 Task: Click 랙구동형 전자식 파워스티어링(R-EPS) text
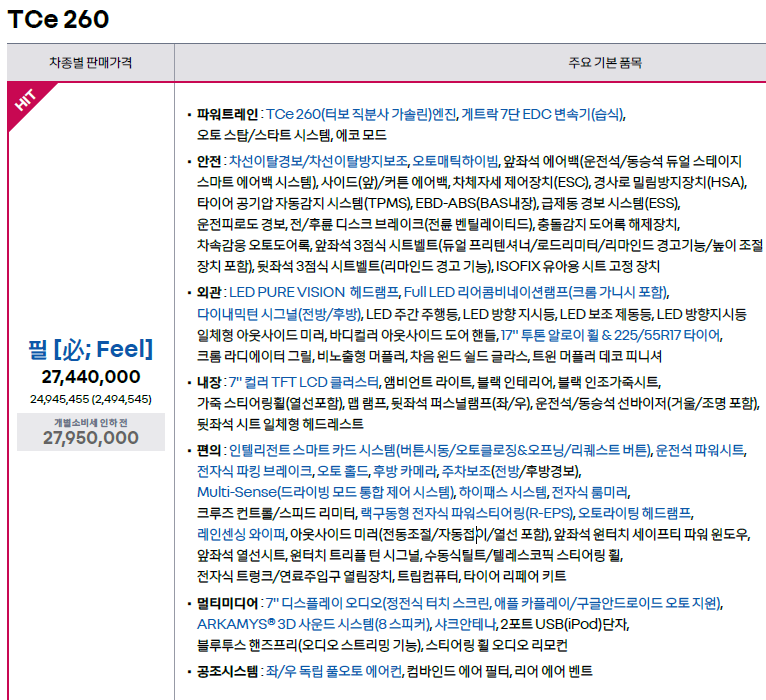(467, 513)
